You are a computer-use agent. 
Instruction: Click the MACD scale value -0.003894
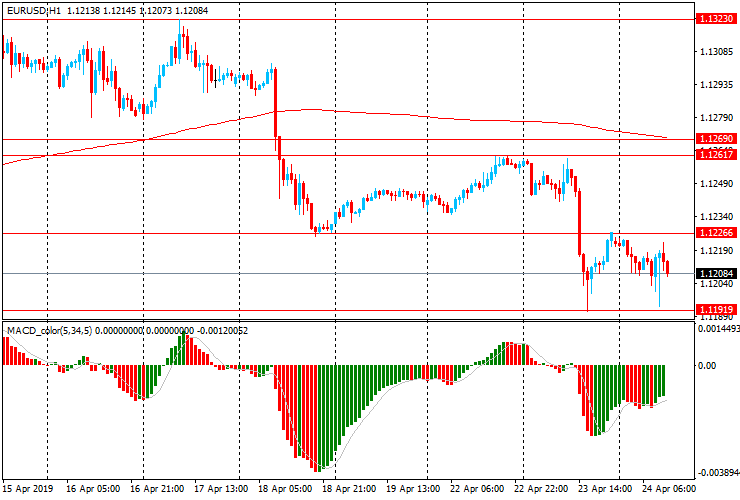[718, 473]
